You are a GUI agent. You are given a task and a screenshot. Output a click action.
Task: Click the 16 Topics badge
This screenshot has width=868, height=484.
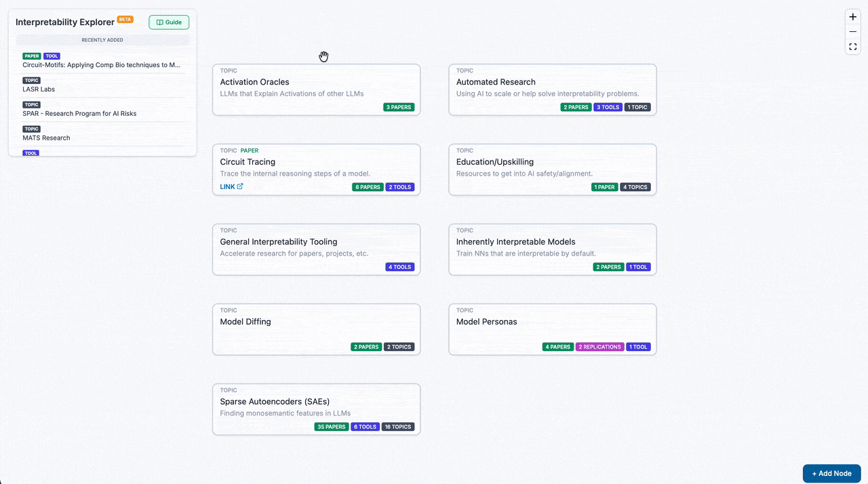tap(397, 427)
